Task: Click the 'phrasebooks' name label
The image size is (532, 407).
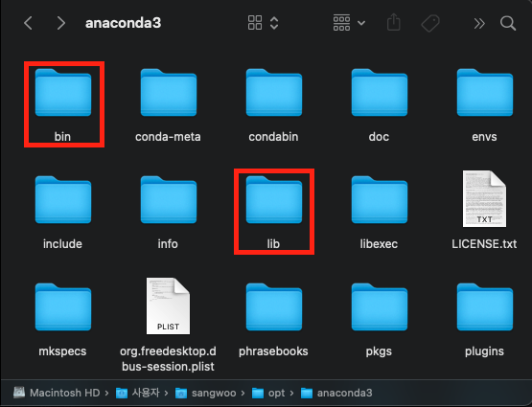Action: click(273, 351)
